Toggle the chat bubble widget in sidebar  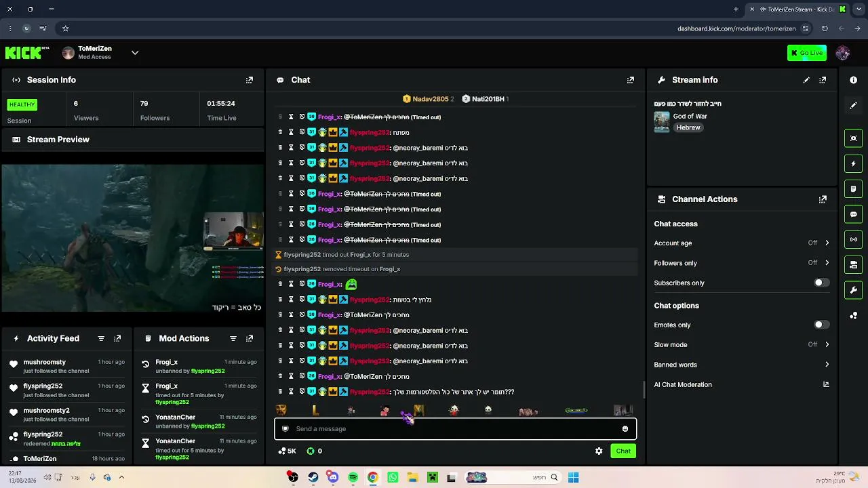(854, 214)
